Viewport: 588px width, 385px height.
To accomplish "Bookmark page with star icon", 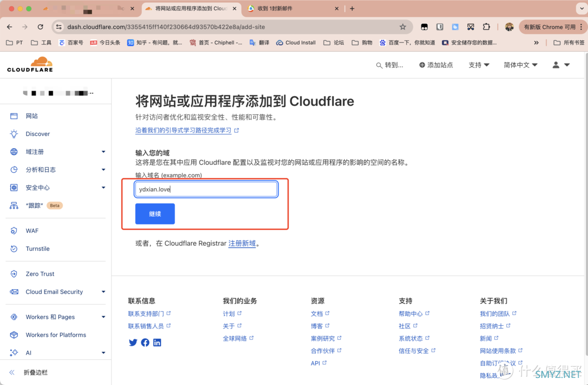I will pos(403,27).
